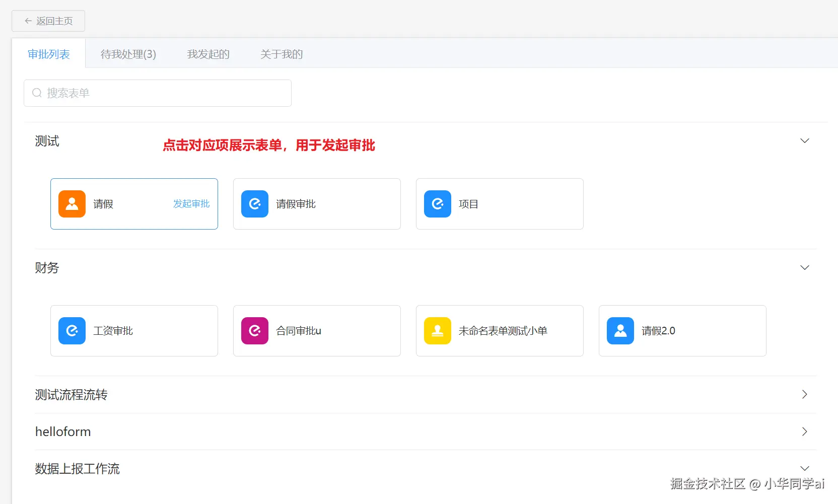The width and height of the screenshot is (838, 504).
Task: Click the 合同审批u card label
Action: (x=299, y=331)
